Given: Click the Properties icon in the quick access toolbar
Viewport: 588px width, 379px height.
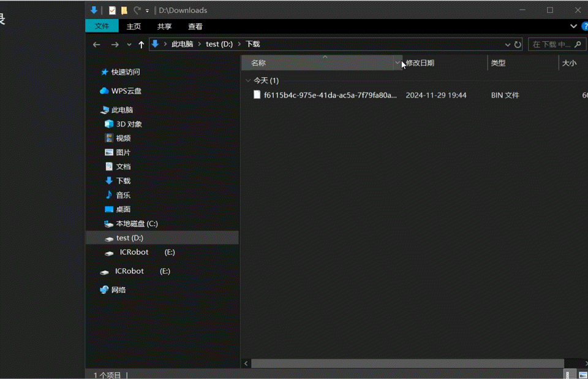Looking at the screenshot, I should (112, 10).
